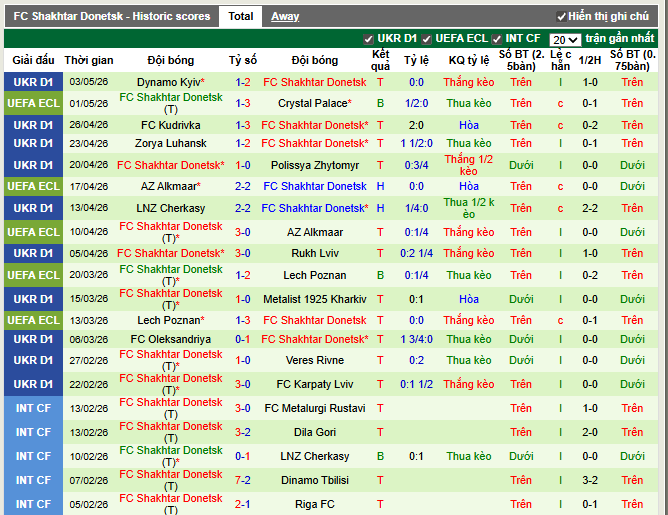Screen dimensions: 668x515
Task: Click half-time score 3-2 in Dinamo Tbilisi row
Action: coord(590,480)
